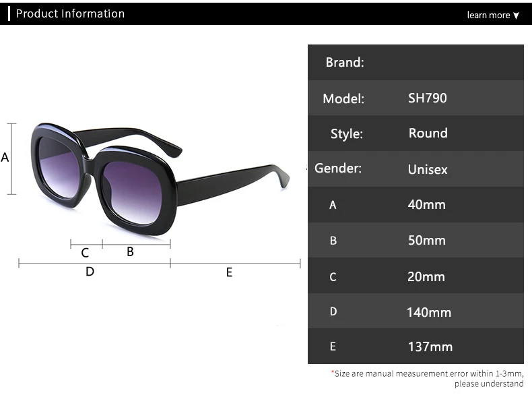532x395 pixels.
Task: Select the 20mm measurement value
Action: [x=426, y=276]
